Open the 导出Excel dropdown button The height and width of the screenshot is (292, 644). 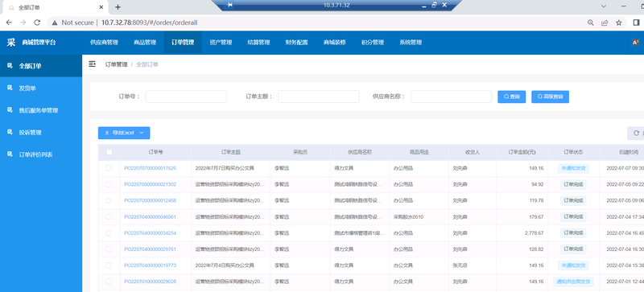124,133
